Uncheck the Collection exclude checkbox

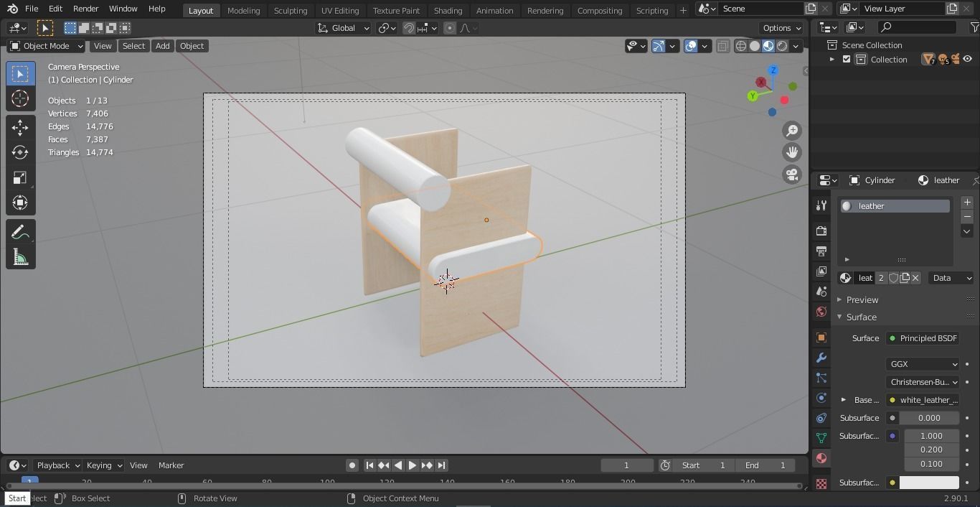[x=847, y=60]
